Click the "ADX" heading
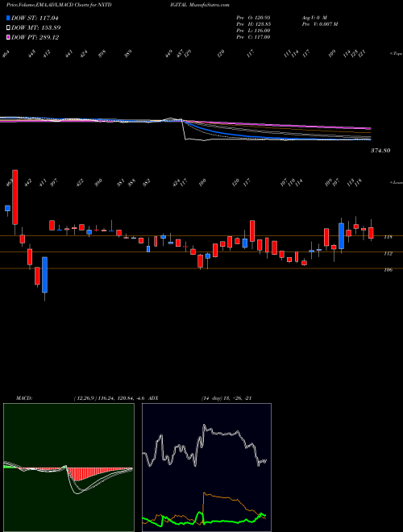This screenshot has width=403, height=532. click(x=154, y=398)
